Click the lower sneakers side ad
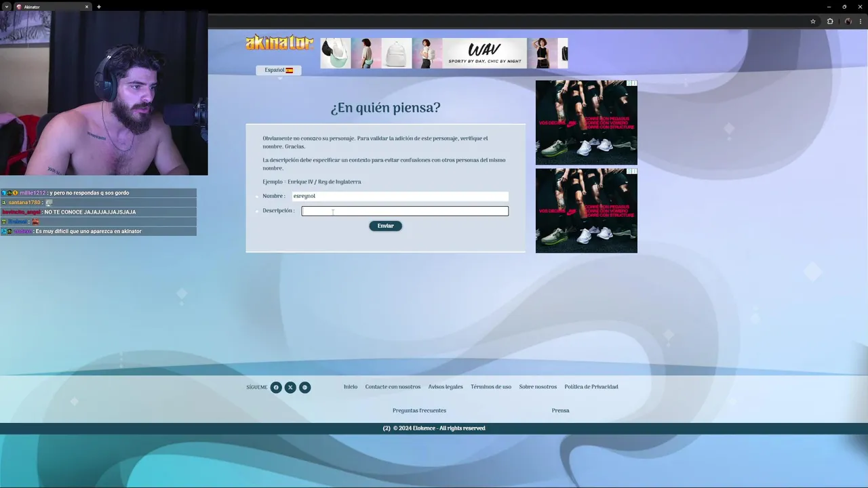 click(x=587, y=211)
